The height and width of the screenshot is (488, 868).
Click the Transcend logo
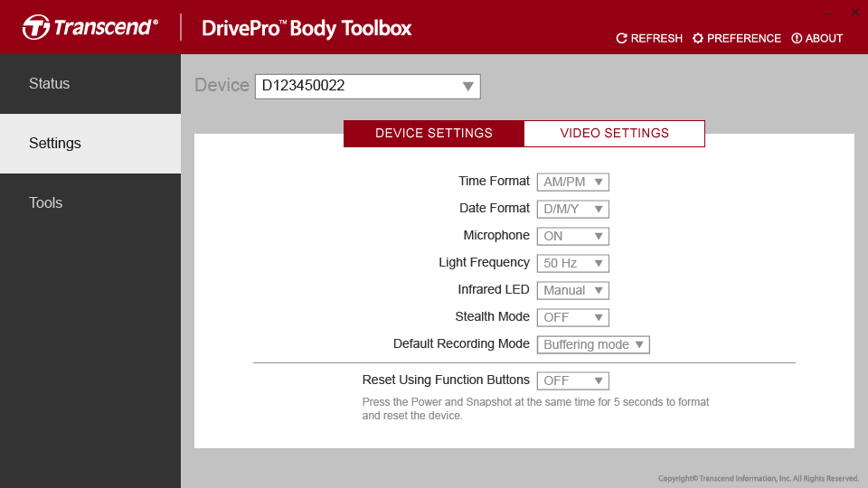click(x=90, y=27)
